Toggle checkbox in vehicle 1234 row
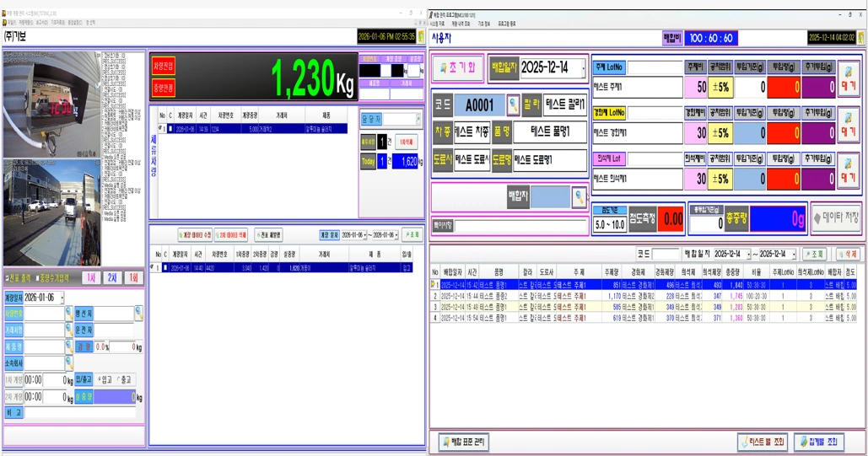This screenshot has height=456, width=868. tap(170, 128)
